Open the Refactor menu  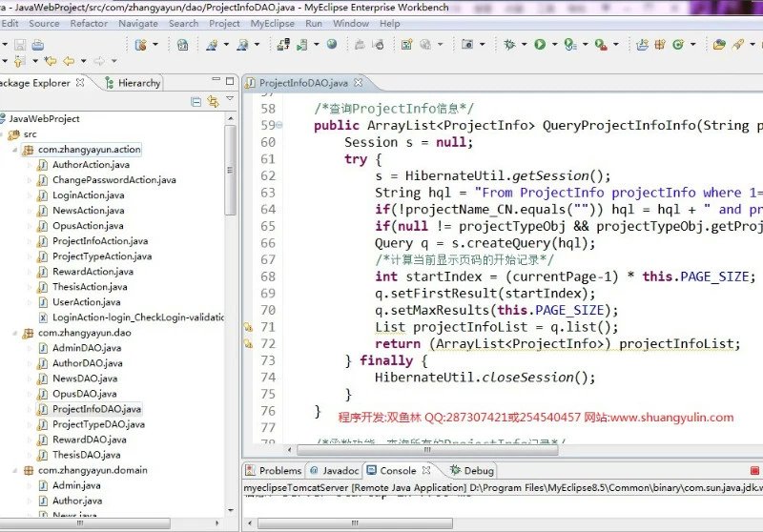coord(89,23)
